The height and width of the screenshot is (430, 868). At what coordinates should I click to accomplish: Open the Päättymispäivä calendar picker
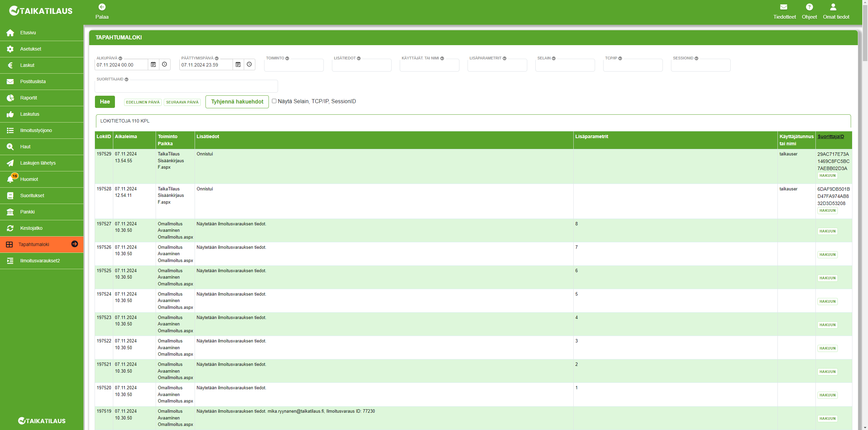238,64
